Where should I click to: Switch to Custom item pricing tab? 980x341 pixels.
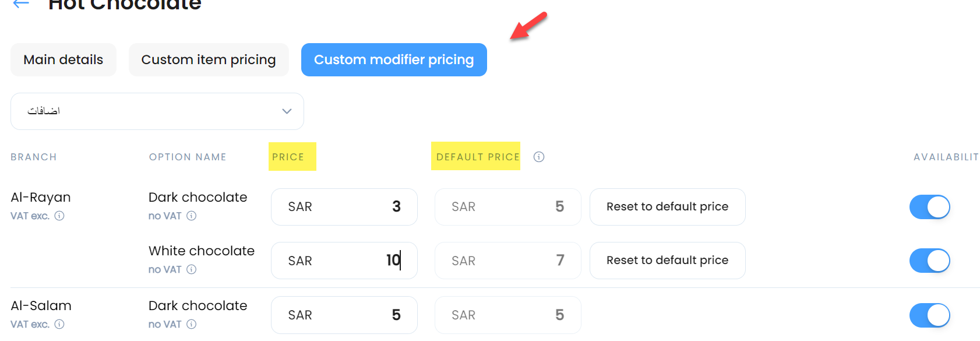coord(209,59)
